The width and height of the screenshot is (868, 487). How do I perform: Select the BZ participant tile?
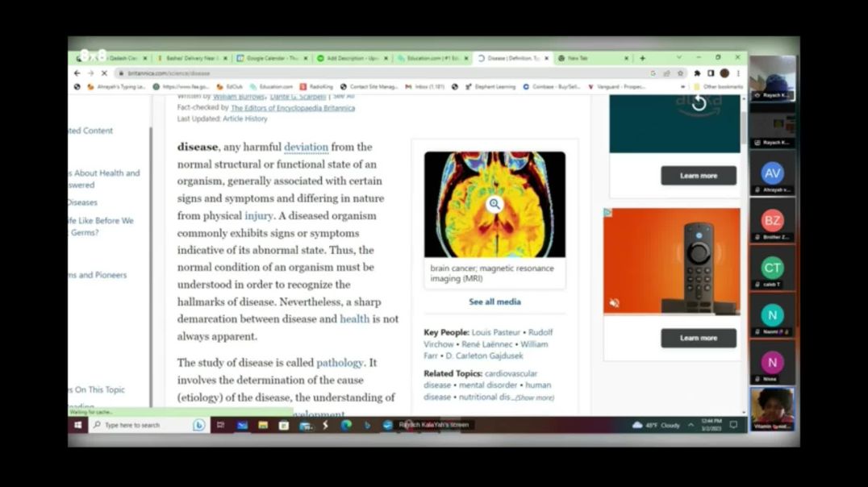(x=772, y=221)
